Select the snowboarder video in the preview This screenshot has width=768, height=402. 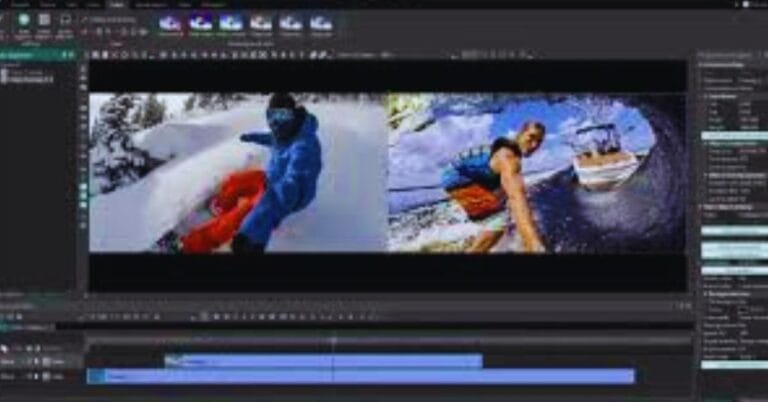tap(239, 172)
